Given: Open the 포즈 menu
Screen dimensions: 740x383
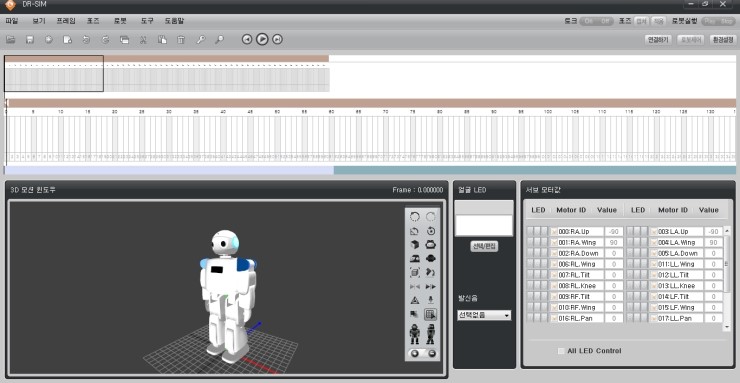Looking at the screenshot, I should (x=93, y=21).
